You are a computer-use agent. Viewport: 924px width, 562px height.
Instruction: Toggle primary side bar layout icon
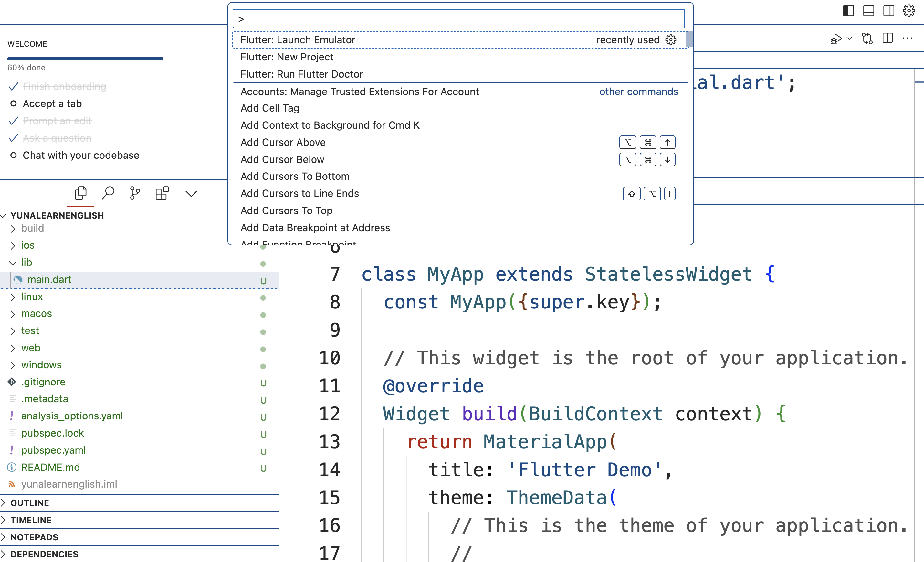[x=848, y=11]
